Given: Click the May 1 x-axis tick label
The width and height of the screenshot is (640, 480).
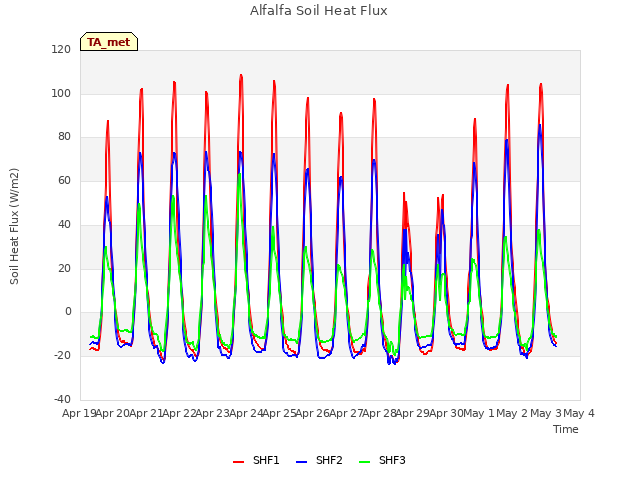Looking at the screenshot, I should click(x=479, y=413).
